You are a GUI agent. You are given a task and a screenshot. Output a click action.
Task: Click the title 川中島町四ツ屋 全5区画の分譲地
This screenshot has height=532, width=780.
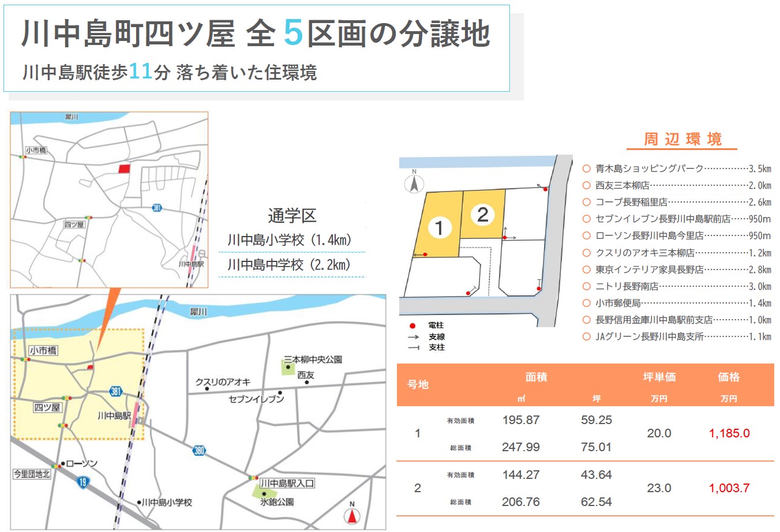(256, 33)
